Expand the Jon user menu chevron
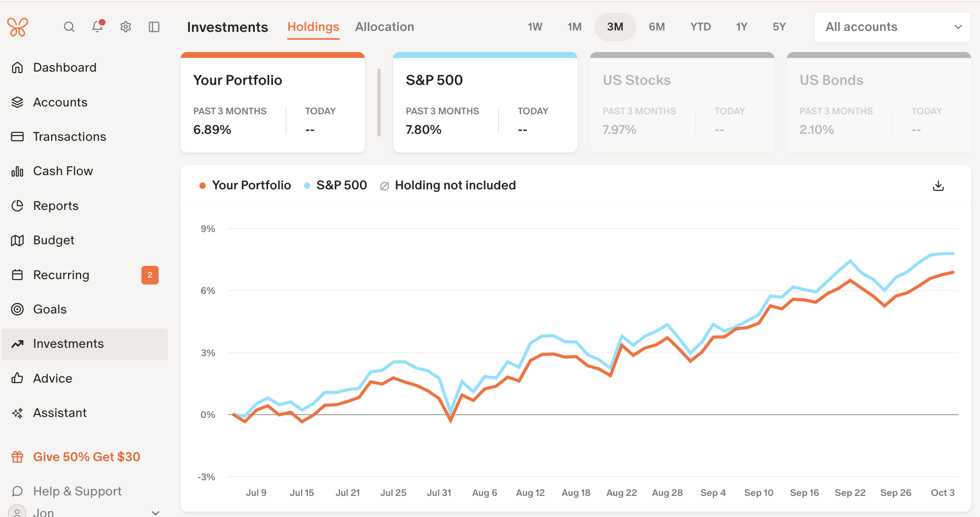Viewport: 980px width, 517px height. [x=156, y=513]
